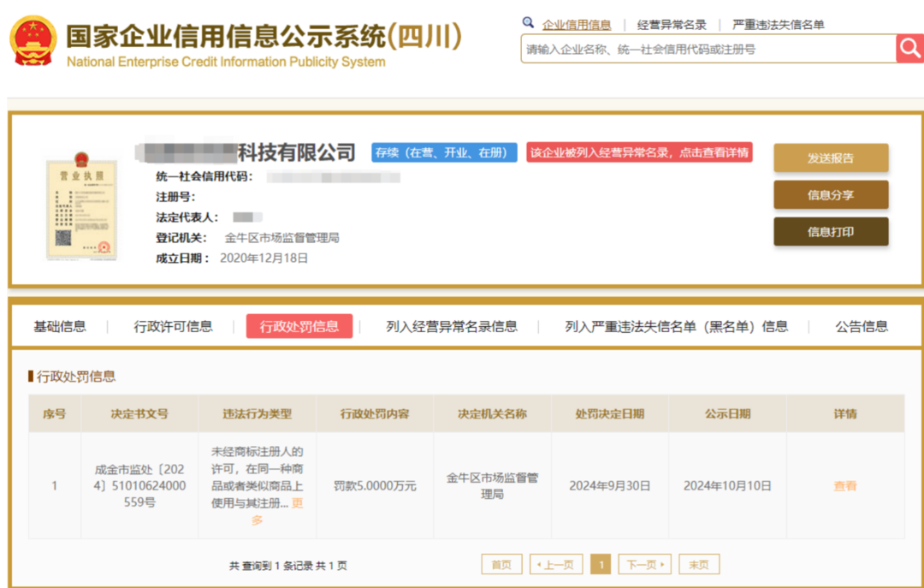924x588 pixels.
Task: Open the 列入经营异常名录信息 tab
Action: [x=451, y=326]
